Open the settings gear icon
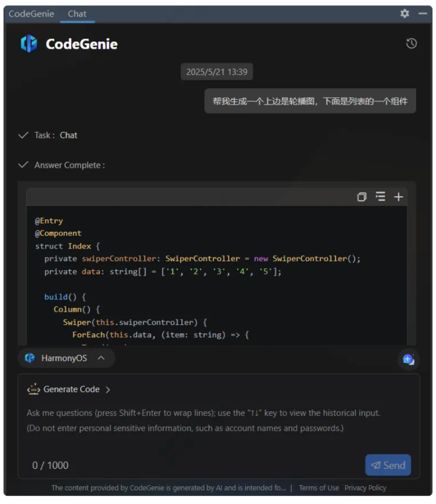Image resolution: width=436 pixels, height=504 pixels. [405, 13]
